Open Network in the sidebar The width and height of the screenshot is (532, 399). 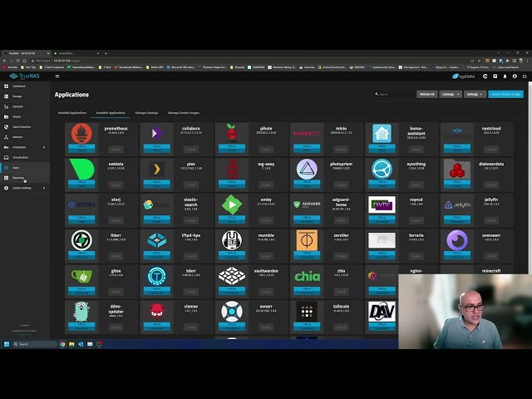(x=25, y=137)
